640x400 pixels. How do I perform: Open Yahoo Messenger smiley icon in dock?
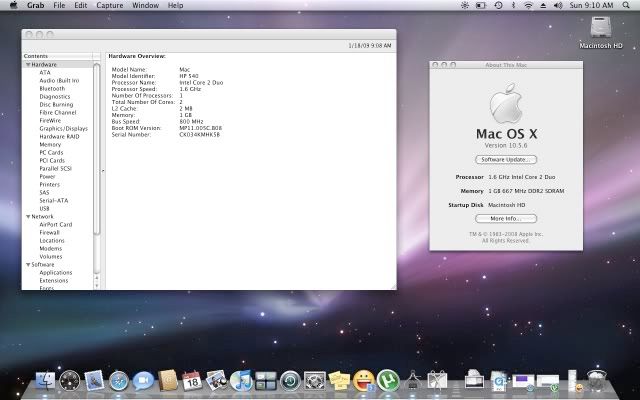(x=364, y=381)
